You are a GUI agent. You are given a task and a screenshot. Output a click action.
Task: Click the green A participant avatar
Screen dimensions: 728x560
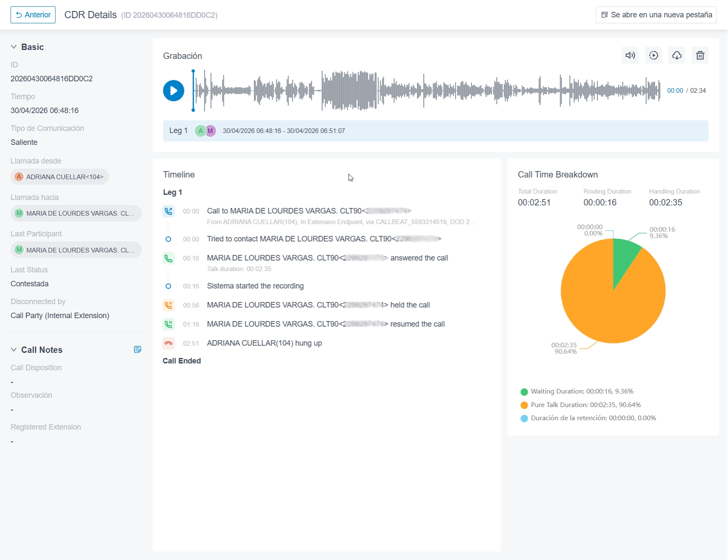coord(200,131)
